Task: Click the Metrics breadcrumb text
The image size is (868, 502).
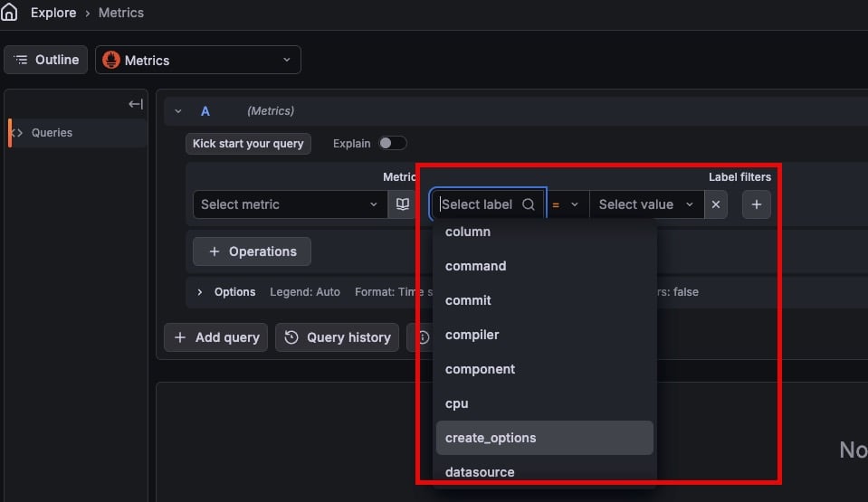Action: 120,13
